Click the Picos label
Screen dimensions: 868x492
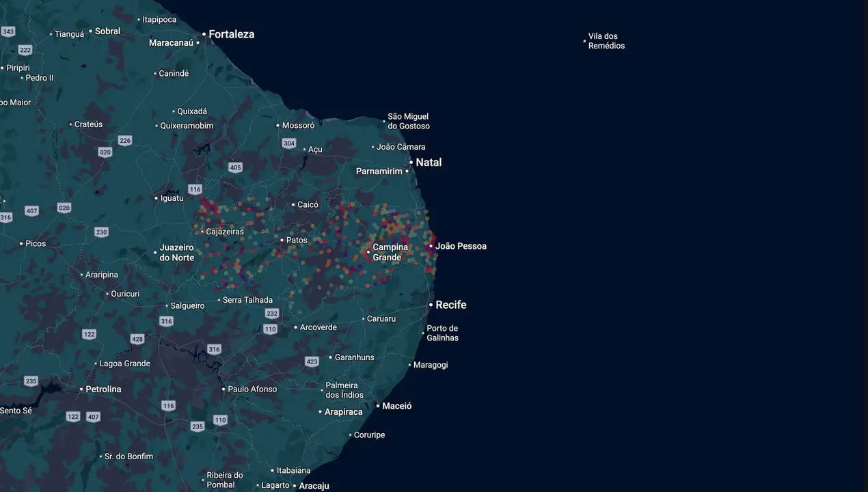(x=36, y=244)
